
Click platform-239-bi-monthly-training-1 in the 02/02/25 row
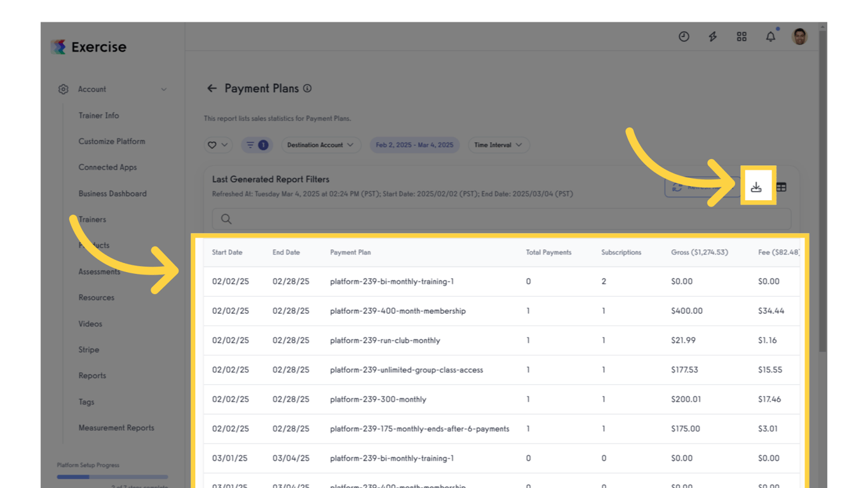coord(392,281)
